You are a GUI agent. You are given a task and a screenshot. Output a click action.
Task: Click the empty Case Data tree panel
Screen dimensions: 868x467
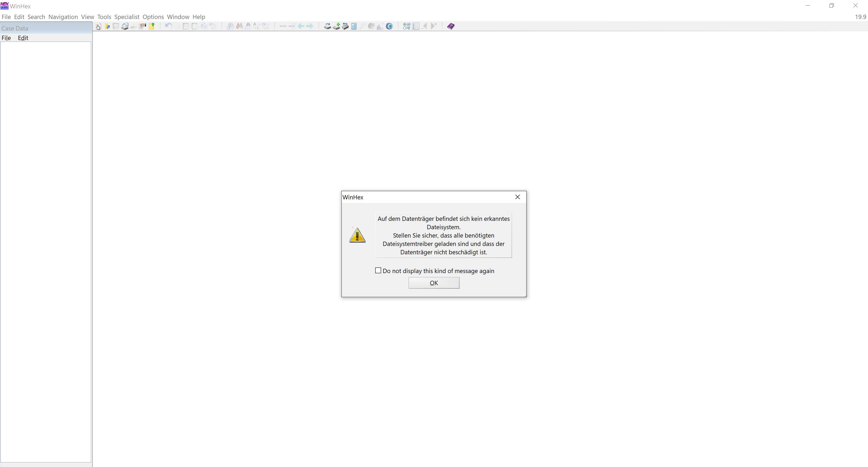coord(45,236)
